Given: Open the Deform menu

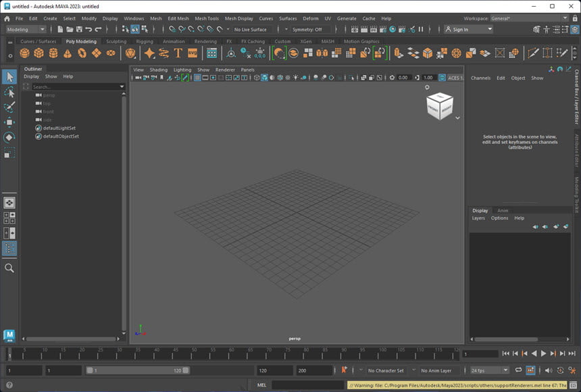Looking at the screenshot, I should pos(310,18).
